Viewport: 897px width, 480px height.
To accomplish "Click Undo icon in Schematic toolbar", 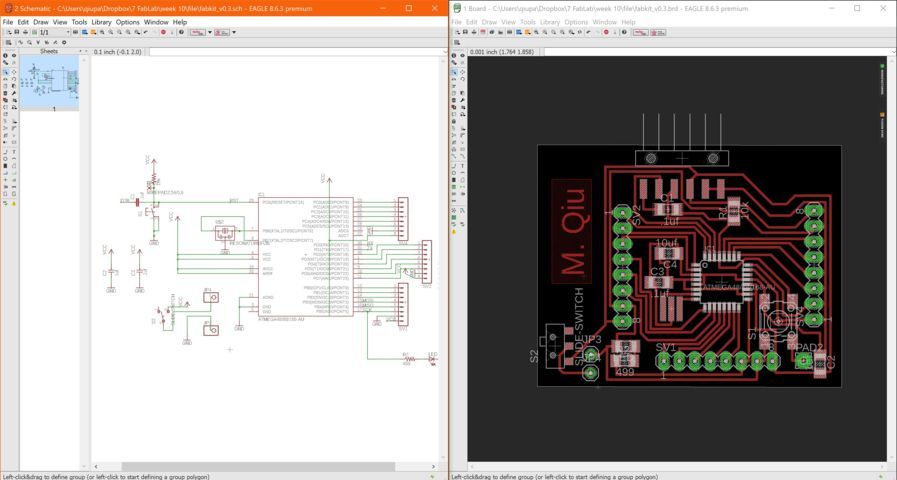I will (x=146, y=33).
